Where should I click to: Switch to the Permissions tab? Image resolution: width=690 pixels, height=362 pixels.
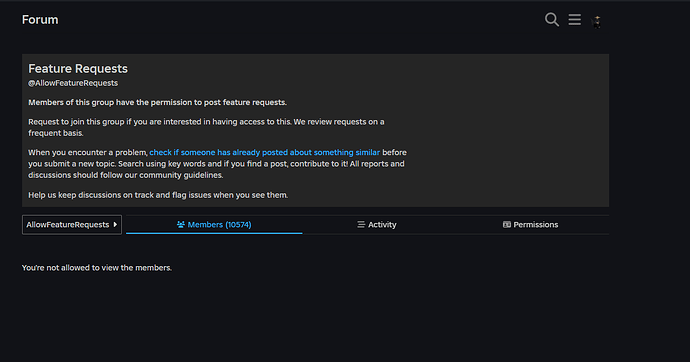530,224
